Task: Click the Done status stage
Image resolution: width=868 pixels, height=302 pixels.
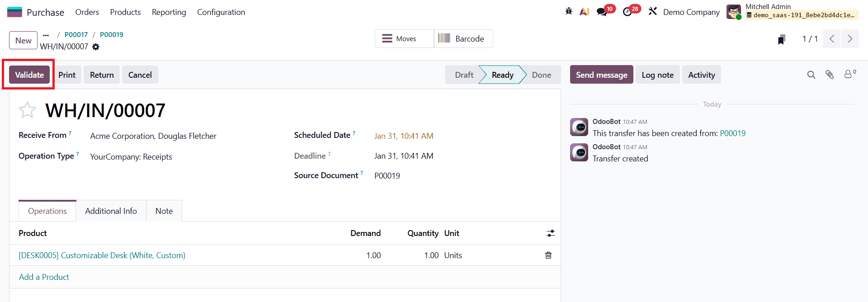Action: tap(541, 75)
